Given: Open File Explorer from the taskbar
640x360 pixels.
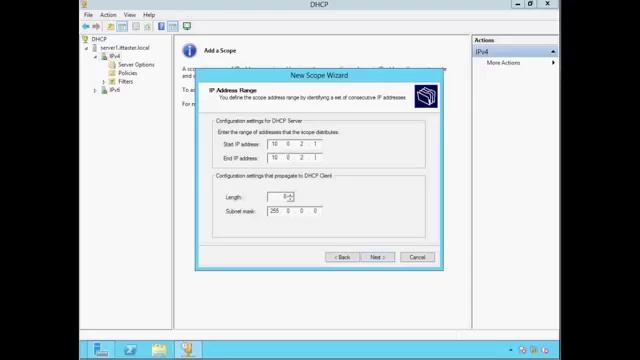Looking at the screenshot, I should tap(159, 350).
